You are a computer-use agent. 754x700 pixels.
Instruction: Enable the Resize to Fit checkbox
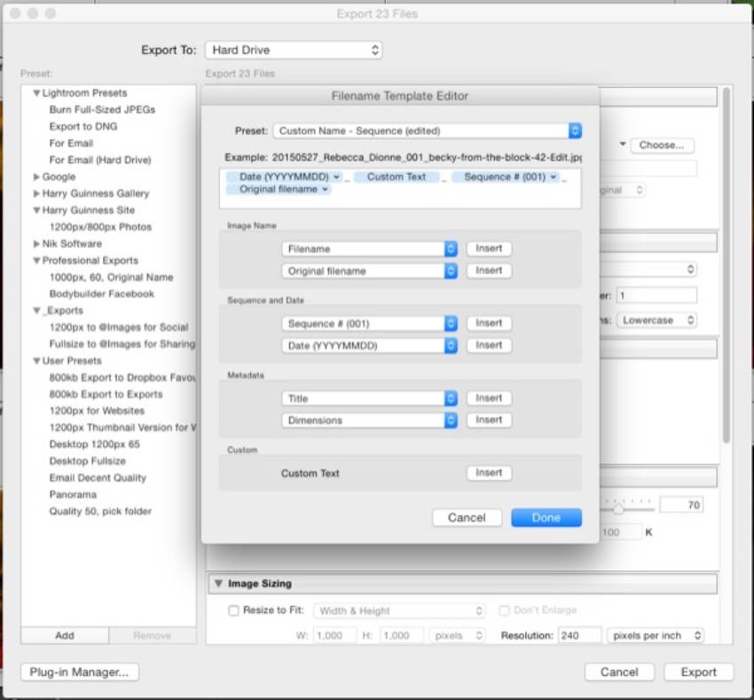pyautogui.click(x=234, y=610)
